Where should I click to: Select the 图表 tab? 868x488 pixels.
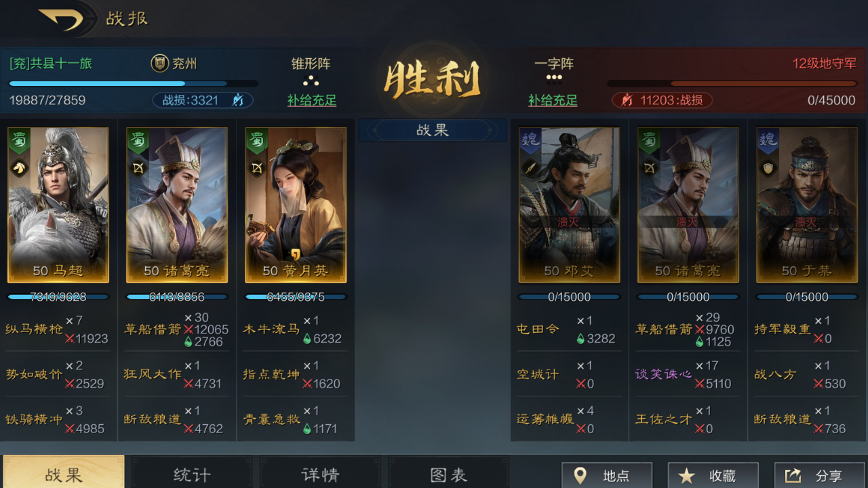[449, 474]
